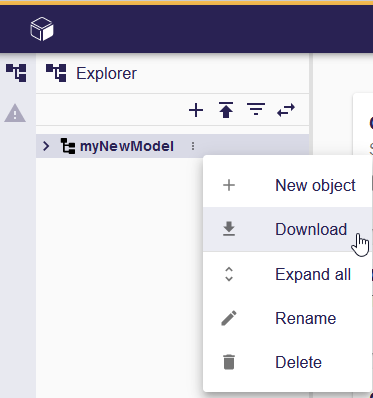Click the download arrow icon in menu

coord(229,229)
